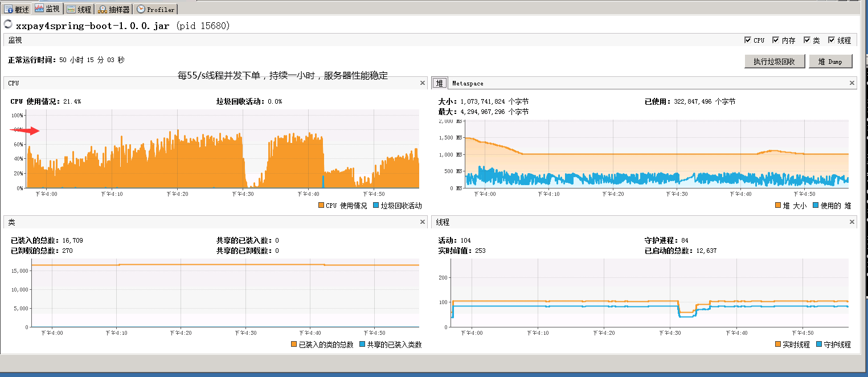The width and height of the screenshot is (868, 377).
Task: Click the 使用的 堆 legend swatch
Action: click(x=816, y=206)
